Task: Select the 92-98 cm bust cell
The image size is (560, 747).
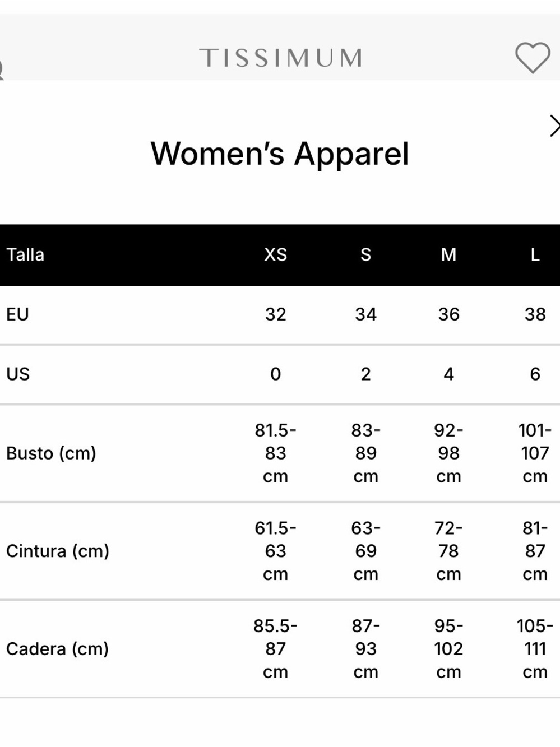Action: [x=448, y=453]
